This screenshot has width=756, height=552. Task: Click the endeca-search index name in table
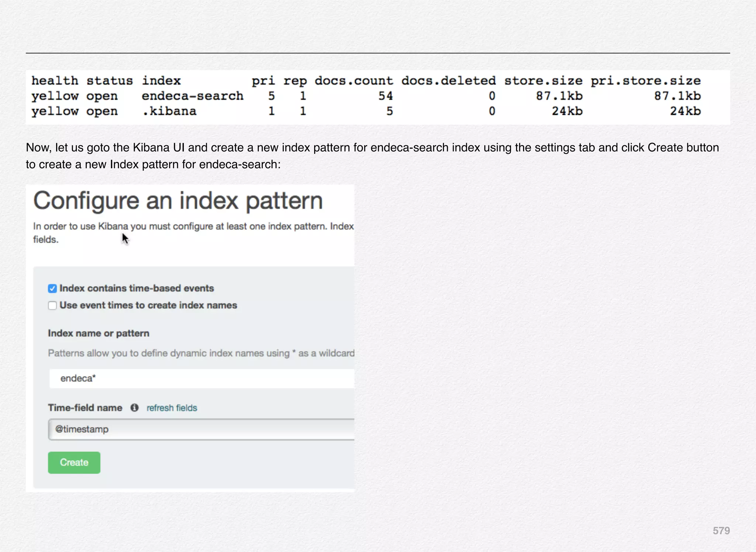pos(193,96)
